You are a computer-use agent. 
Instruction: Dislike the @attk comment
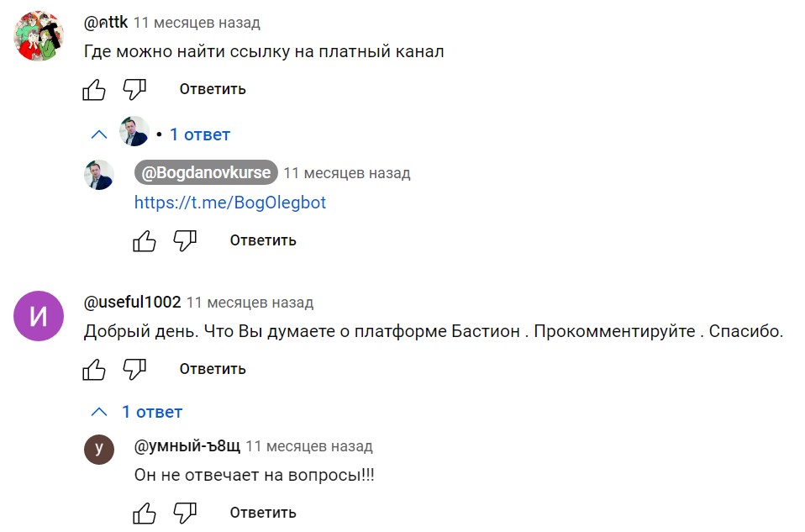pos(134,89)
